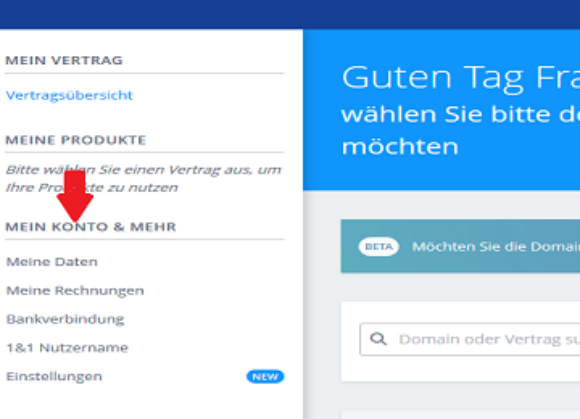Click the red arrow pointing at Mein Konto

tap(75, 196)
